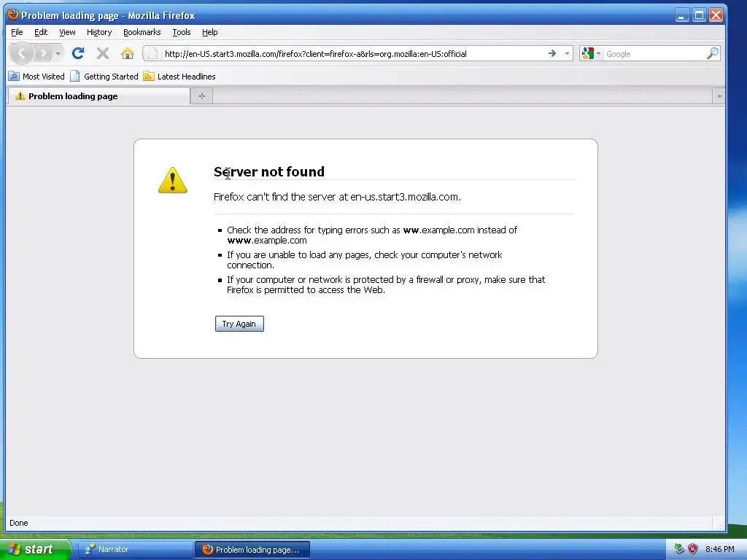The width and height of the screenshot is (747, 560).
Task: Open the list all tabs dropdown
Action: [719, 96]
